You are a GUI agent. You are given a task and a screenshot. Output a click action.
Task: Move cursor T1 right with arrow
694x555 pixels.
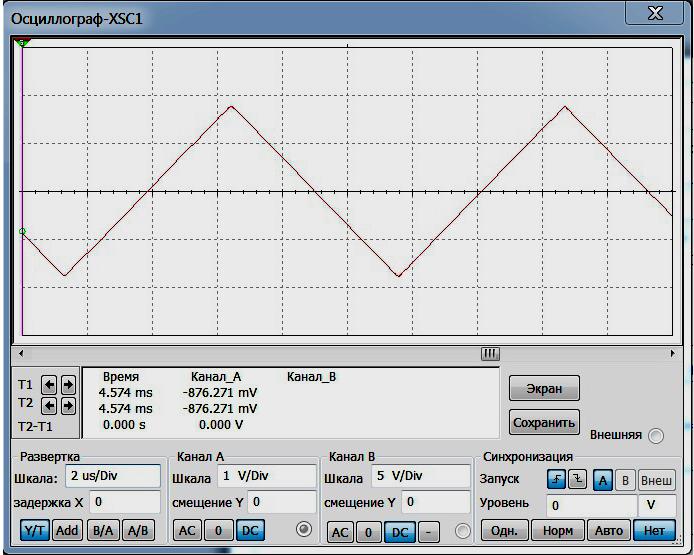(x=68, y=385)
